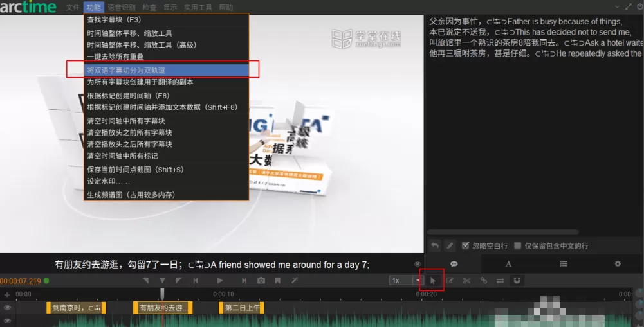Switch to the letter A style tab
Screen dimensions: 644x327
pos(508,264)
